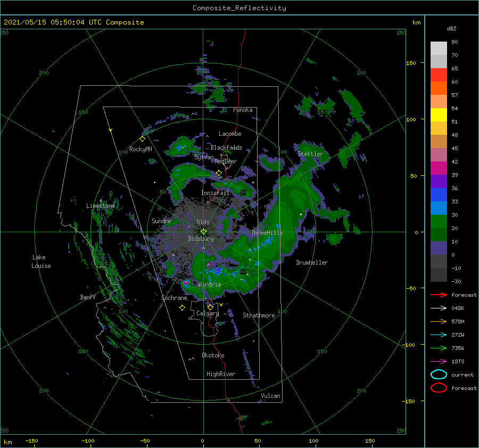Click the Sundre city label
The width and height of the screenshot is (479, 448).
[161, 221]
